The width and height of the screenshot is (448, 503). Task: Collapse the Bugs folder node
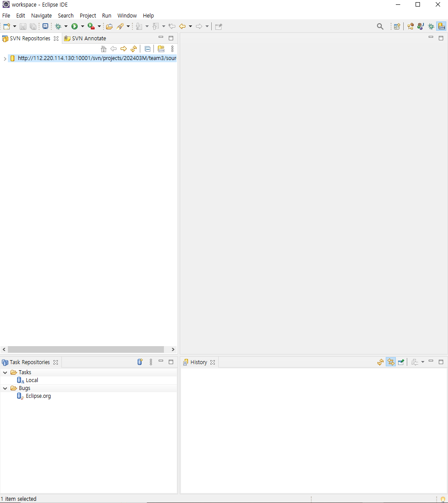click(x=5, y=388)
